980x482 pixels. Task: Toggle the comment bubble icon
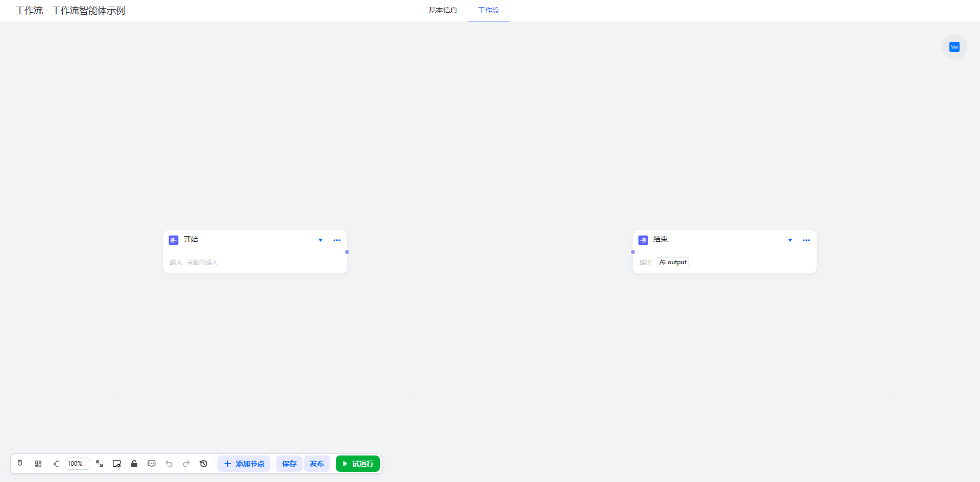tap(152, 464)
